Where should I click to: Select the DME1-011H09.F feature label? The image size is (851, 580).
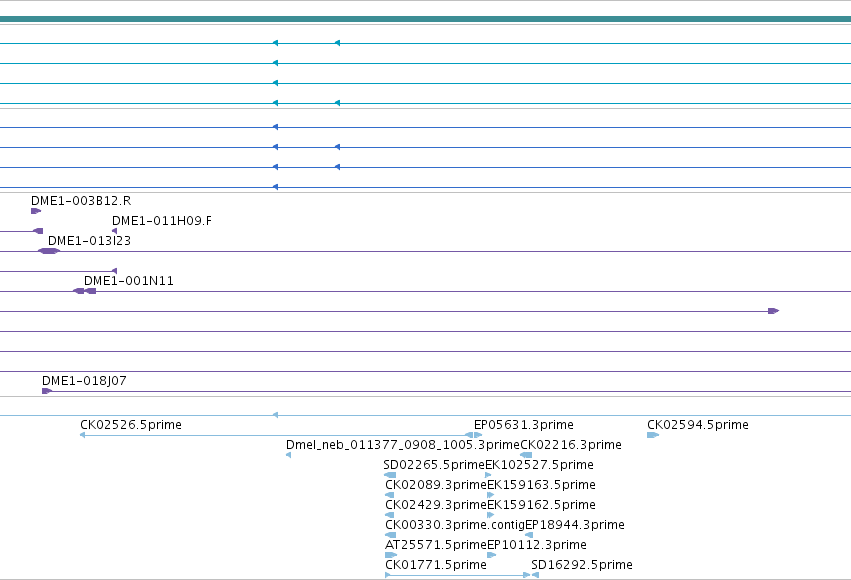162,221
